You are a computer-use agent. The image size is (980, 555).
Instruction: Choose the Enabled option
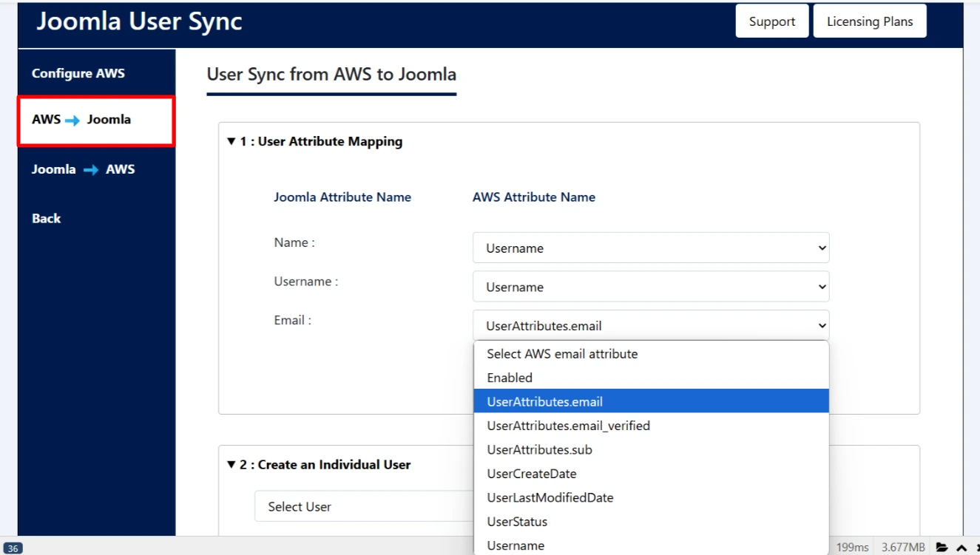pyautogui.click(x=651, y=378)
